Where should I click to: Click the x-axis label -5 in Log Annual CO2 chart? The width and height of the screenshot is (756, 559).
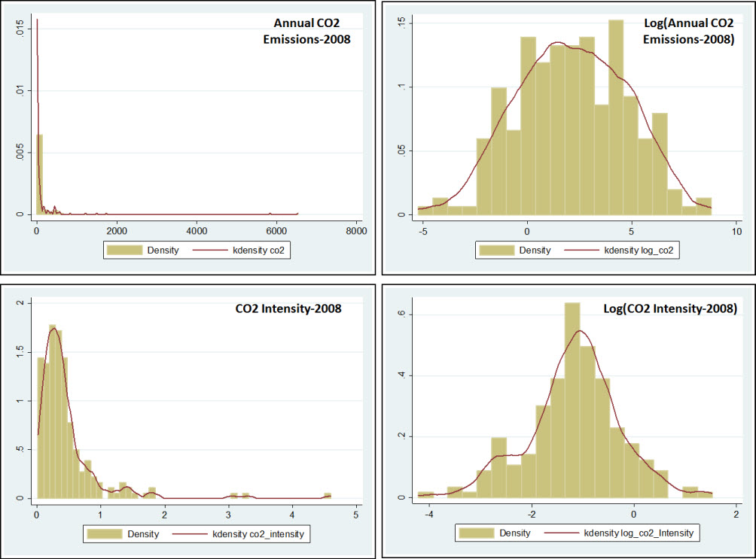423,231
